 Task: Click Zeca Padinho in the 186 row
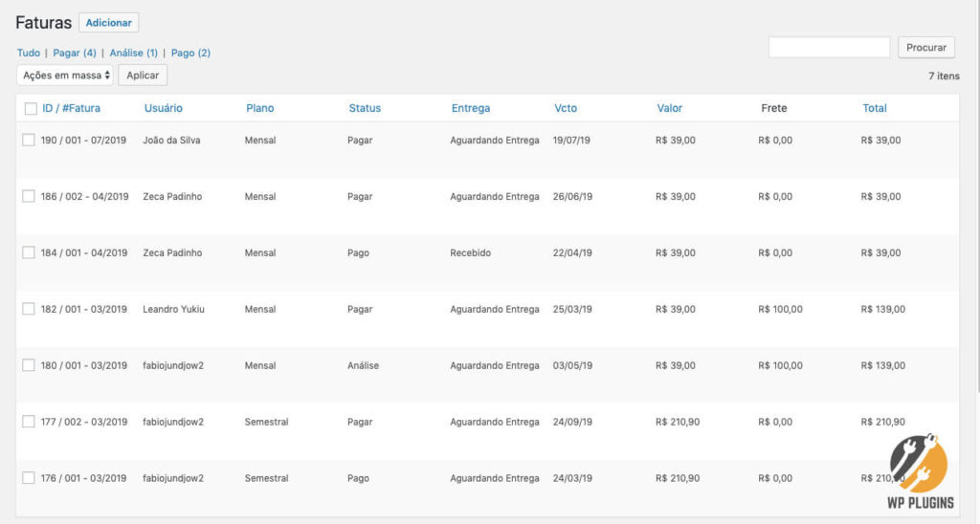[172, 196]
